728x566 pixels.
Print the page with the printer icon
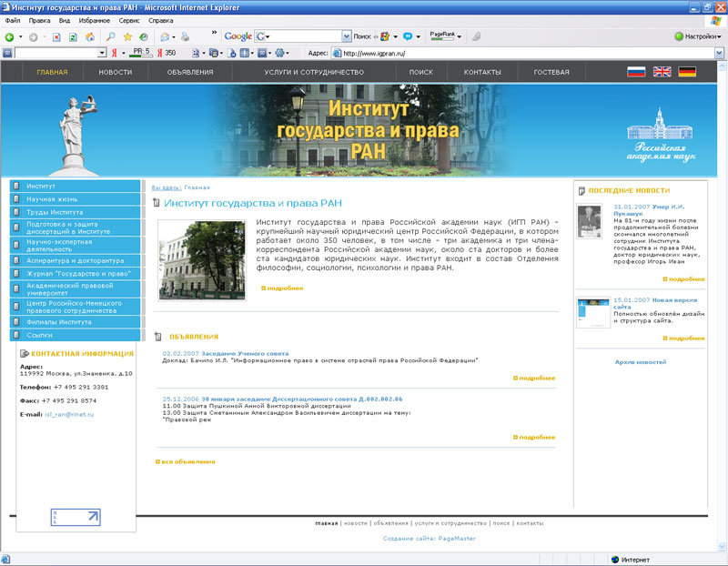click(185, 36)
